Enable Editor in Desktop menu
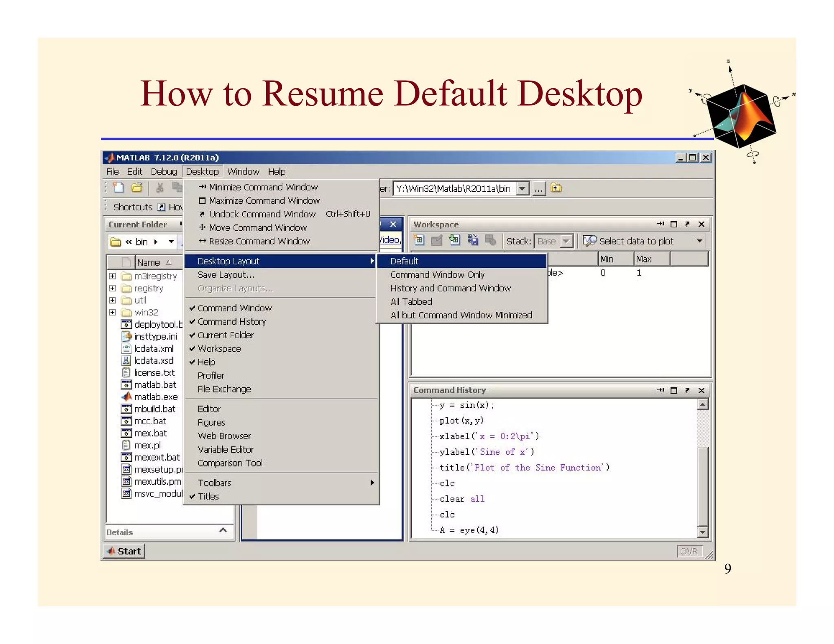Screen dimensions: 834x644 click(281, 409)
